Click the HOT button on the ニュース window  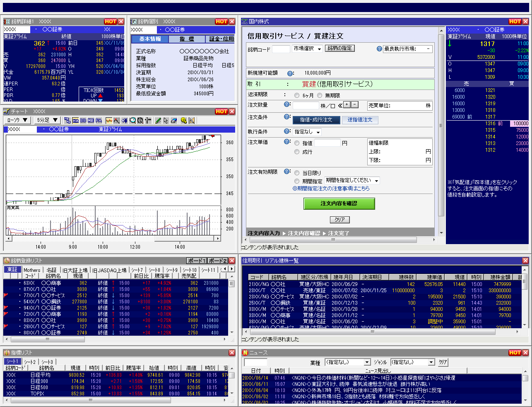515,353
